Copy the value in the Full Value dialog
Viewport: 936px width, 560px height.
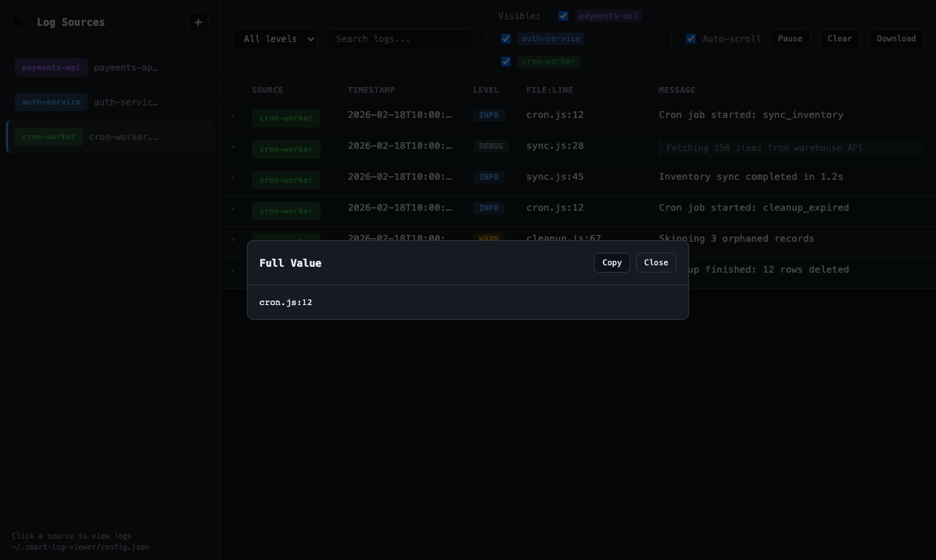coord(612,262)
